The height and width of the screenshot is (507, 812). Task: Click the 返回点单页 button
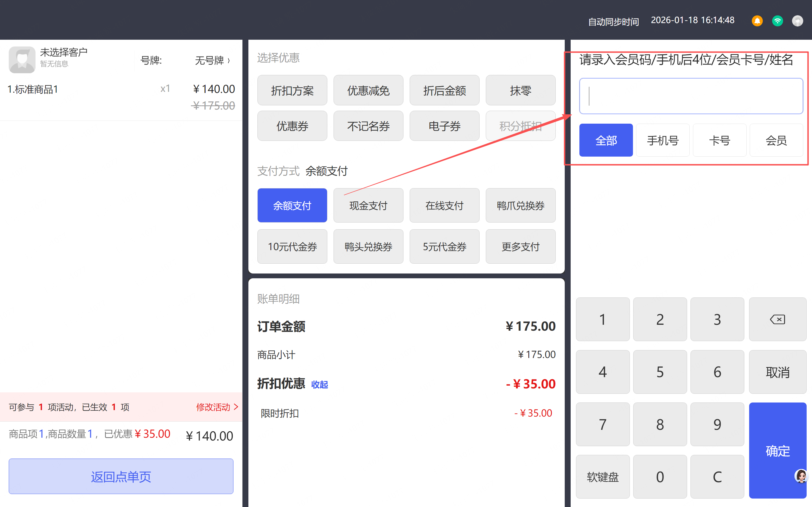(x=121, y=476)
